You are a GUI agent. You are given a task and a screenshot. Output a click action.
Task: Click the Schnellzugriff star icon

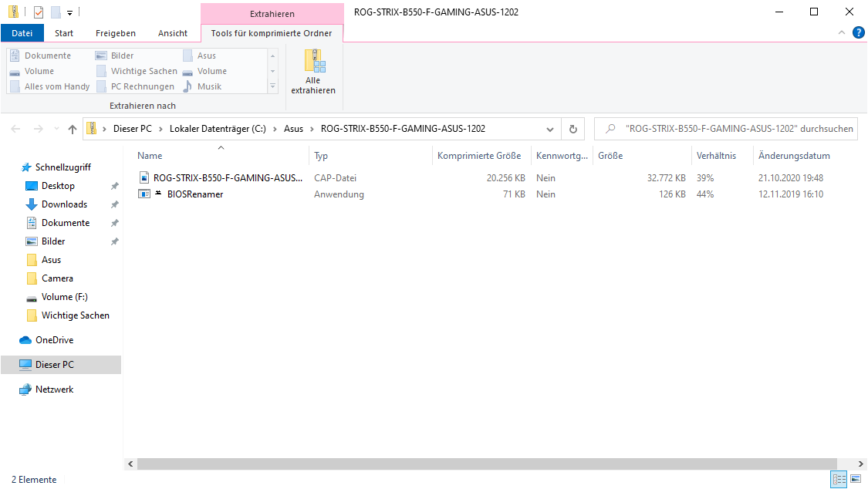[x=25, y=167]
